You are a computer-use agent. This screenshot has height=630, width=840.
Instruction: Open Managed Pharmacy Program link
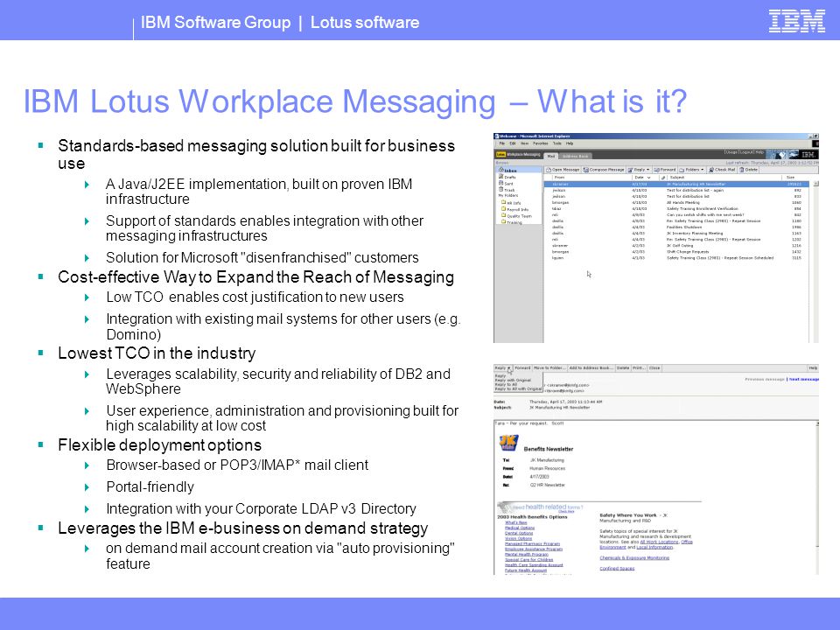pyautogui.click(x=532, y=543)
